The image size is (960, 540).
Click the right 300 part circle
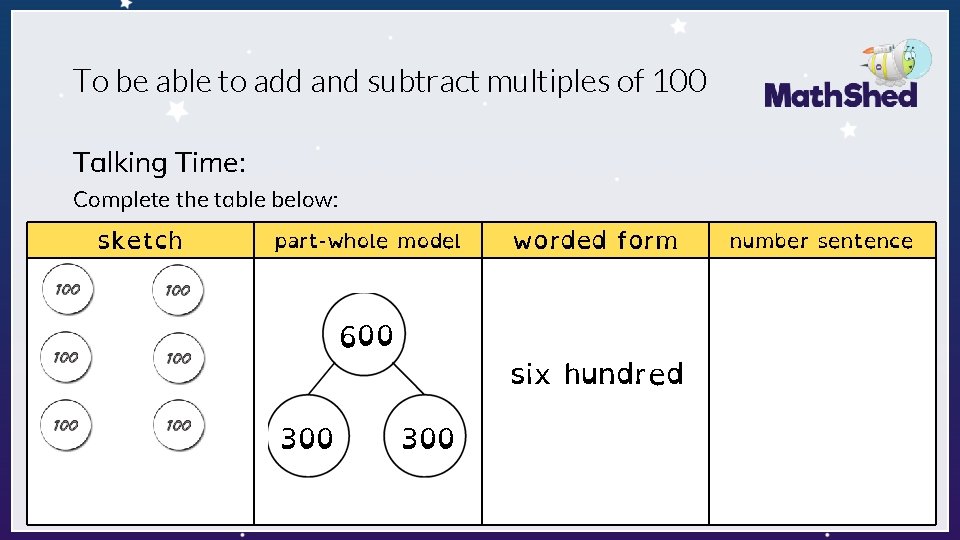coord(425,436)
